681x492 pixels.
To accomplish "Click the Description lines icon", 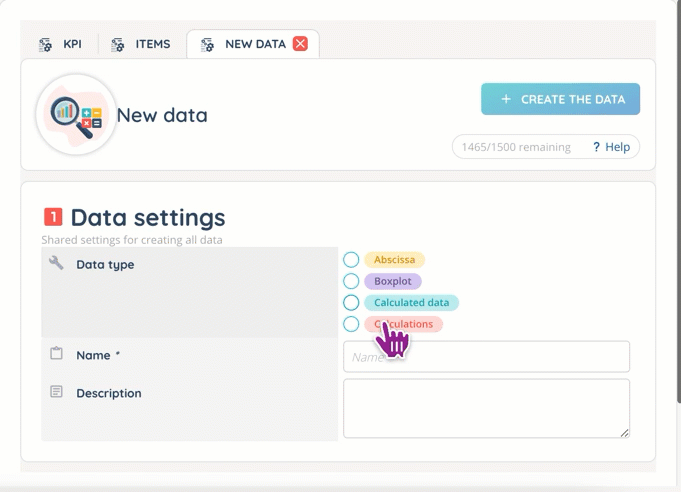I will [x=56, y=392].
